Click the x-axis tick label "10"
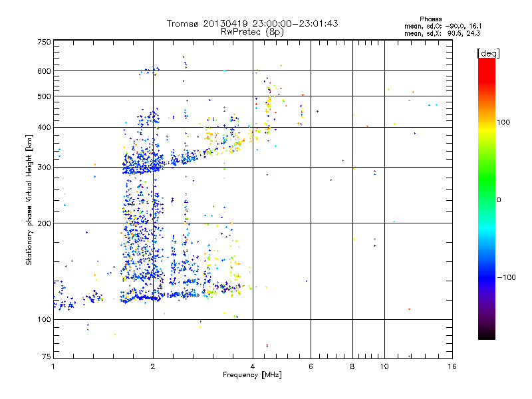Screen dimensions: 532x399 click(x=384, y=366)
